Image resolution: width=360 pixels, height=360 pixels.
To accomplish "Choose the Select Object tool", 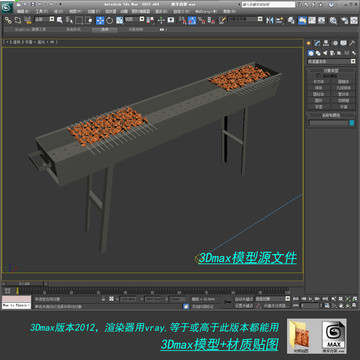I will [x=59, y=20].
